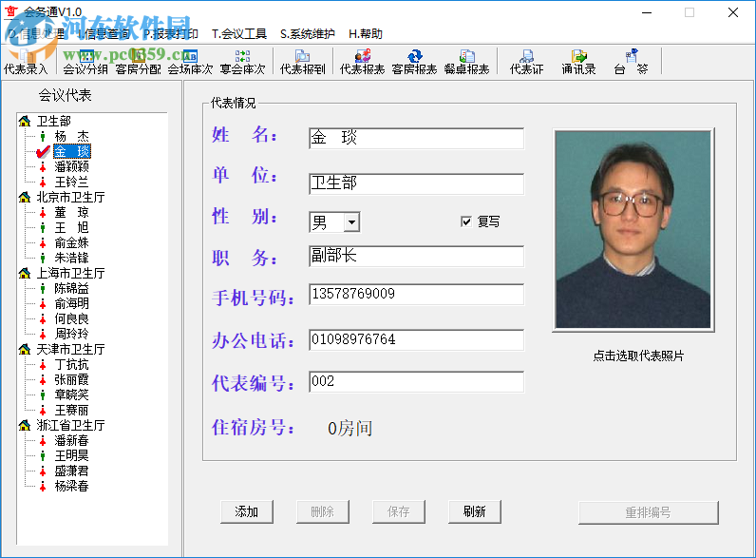Select 杨梁春 in the delegate tree

click(x=71, y=486)
